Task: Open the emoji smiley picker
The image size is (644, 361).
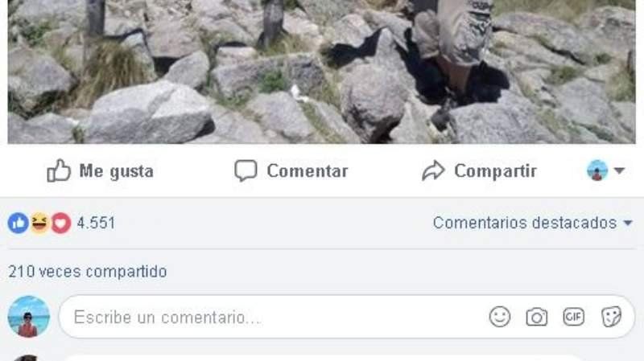Action: tap(500, 317)
